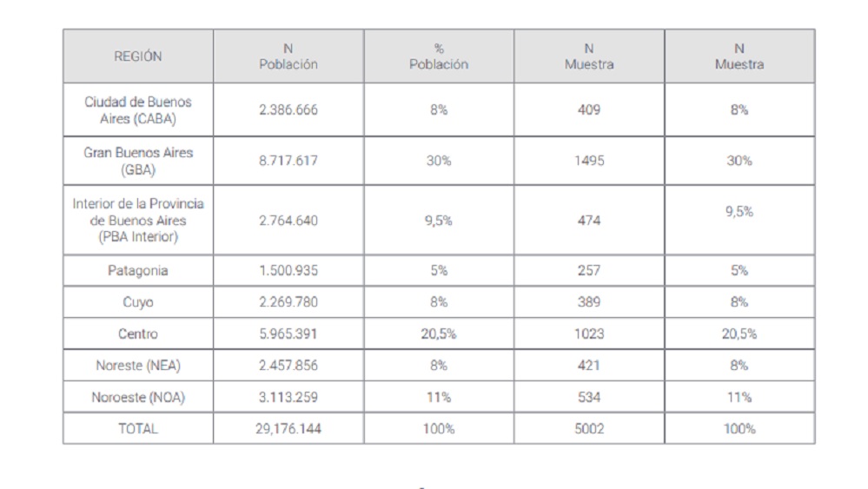This screenshot has height=489, width=868.
Task: Select the total population 29,176.144 cell
Action: (x=288, y=429)
